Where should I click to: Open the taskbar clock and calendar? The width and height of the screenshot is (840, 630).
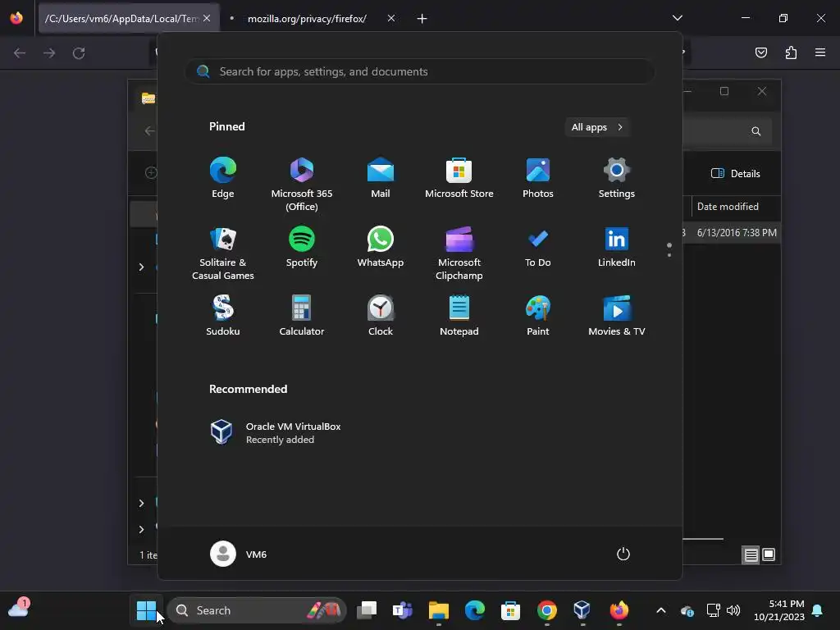click(779, 610)
